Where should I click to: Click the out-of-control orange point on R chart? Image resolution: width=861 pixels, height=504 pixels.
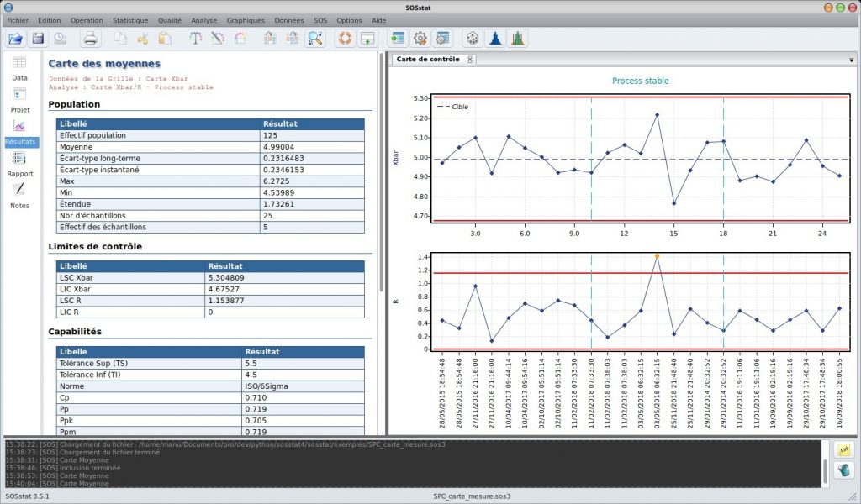tap(657, 256)
